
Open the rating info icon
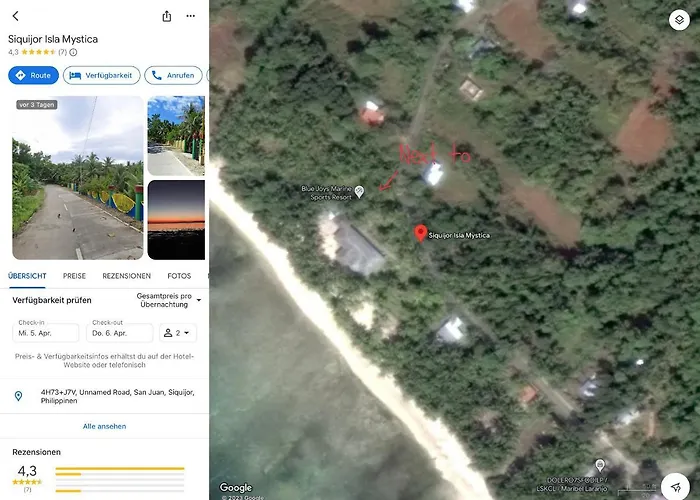(73, 52)
